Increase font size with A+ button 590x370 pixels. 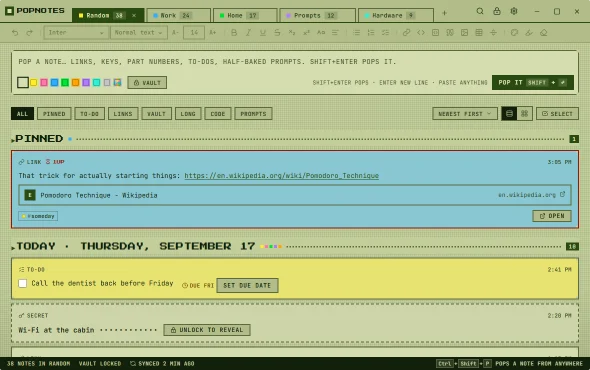[x=213, y=33]
